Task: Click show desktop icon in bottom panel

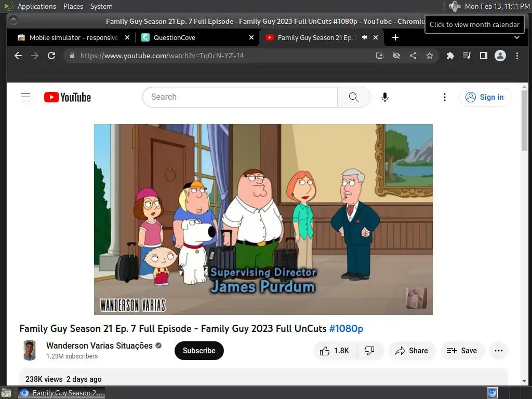Action: click(x=6, y=393)
